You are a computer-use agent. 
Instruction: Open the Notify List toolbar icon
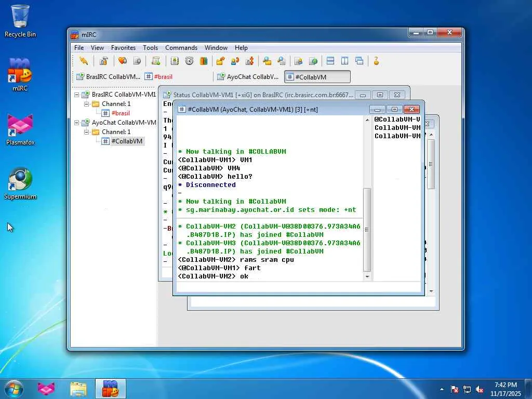tap(299, 61)
